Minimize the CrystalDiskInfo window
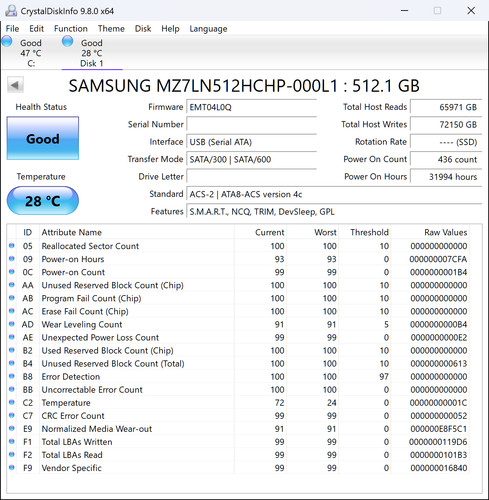Viewport: 489px width, 500px height. [x=404, y=11]
